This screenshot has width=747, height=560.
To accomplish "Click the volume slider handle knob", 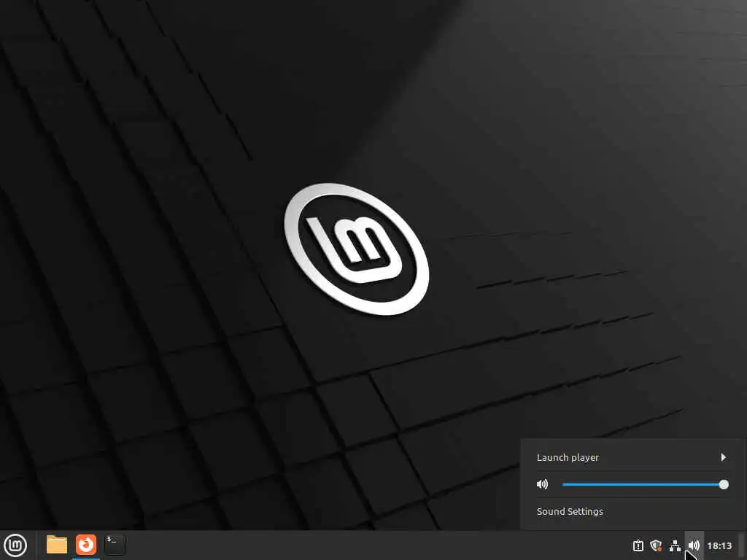I will pos(724,484).
